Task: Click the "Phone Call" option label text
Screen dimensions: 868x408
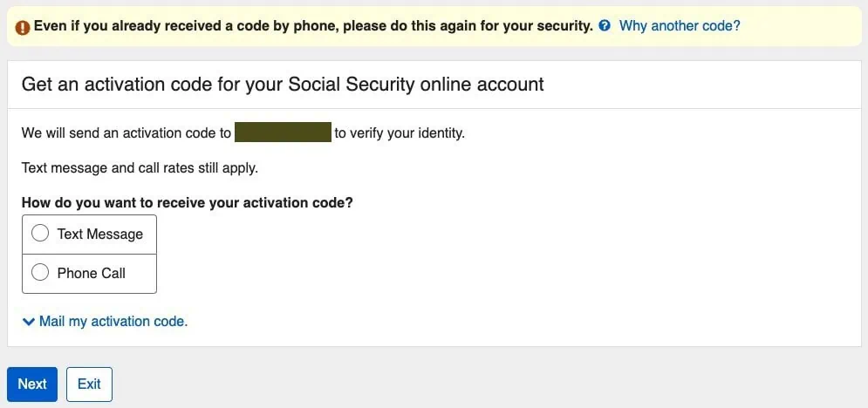Action: click(x=91, y=273)
